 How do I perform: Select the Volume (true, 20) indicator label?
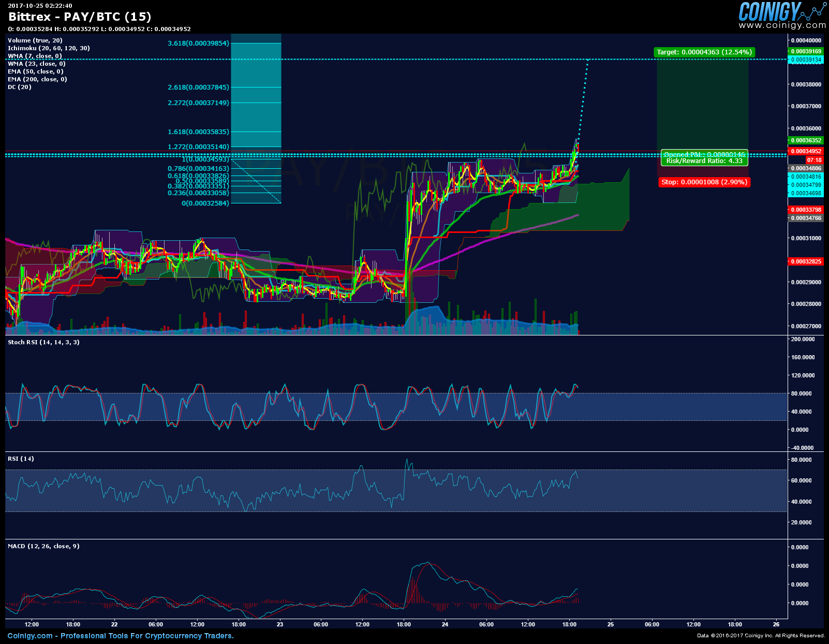pos(35,40)
